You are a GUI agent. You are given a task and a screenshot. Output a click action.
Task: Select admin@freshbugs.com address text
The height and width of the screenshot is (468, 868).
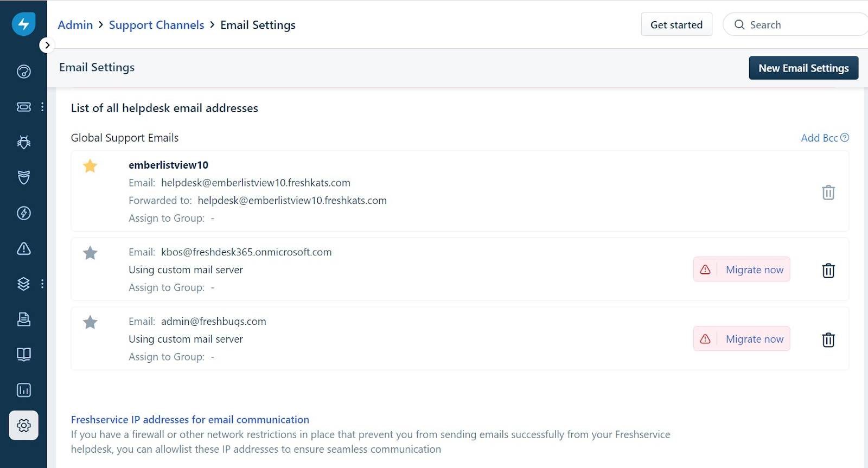pos(214,322)
